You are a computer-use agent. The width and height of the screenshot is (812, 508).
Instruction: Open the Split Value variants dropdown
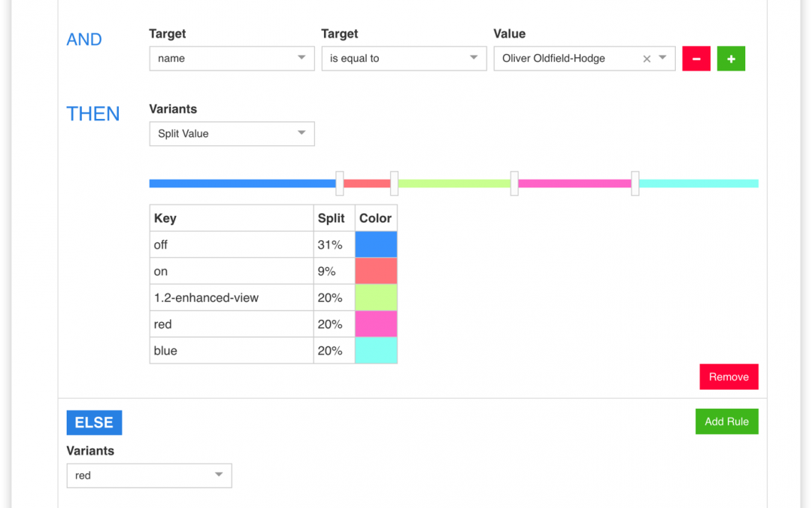[232, 134]
